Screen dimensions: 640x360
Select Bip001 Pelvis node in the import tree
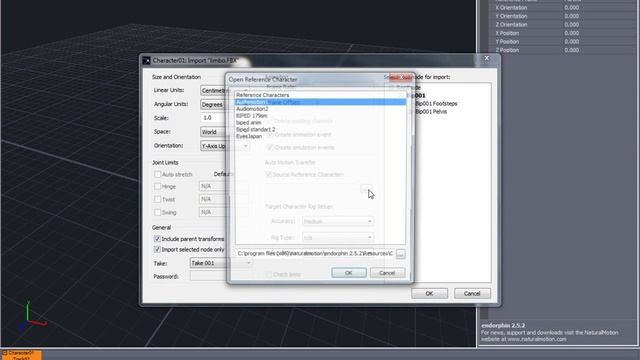pyautogui.click(x=431, y=111)
